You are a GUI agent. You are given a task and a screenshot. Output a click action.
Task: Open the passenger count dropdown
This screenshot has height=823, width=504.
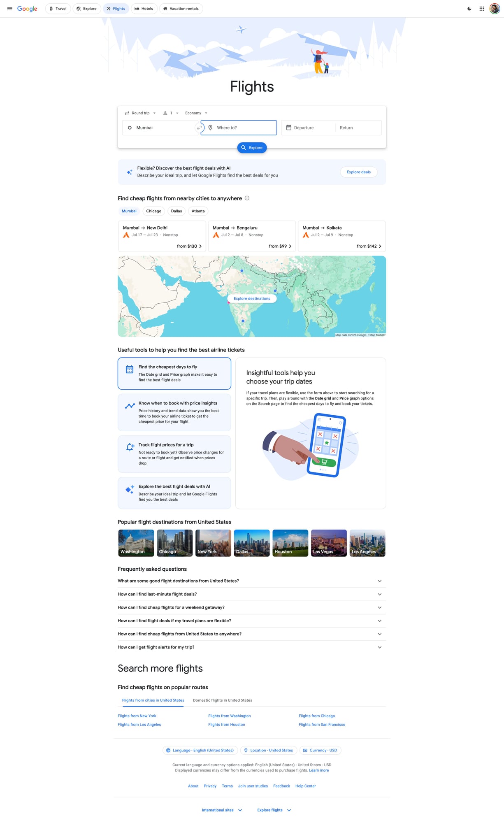point(171,113)
